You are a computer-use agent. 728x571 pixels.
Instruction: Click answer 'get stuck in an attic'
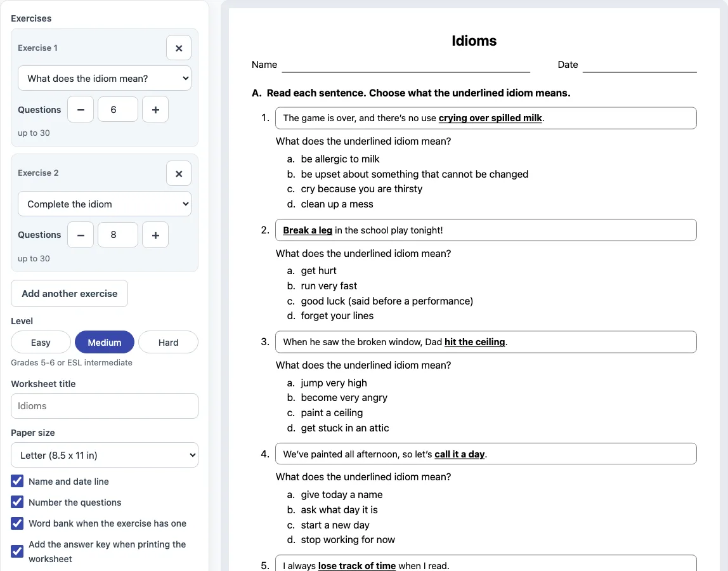(x=345, y=428)
